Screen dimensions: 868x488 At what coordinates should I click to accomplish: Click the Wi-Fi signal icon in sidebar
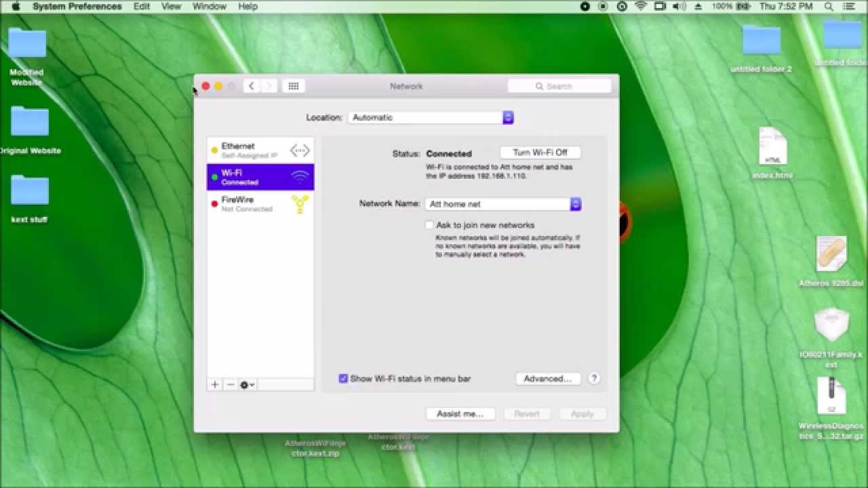(x=300, y=177)
